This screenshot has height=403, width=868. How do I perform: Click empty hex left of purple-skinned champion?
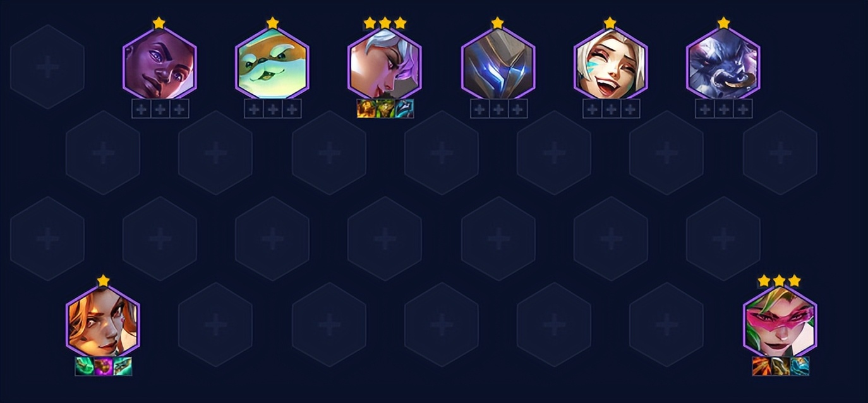tap(47, 66)
